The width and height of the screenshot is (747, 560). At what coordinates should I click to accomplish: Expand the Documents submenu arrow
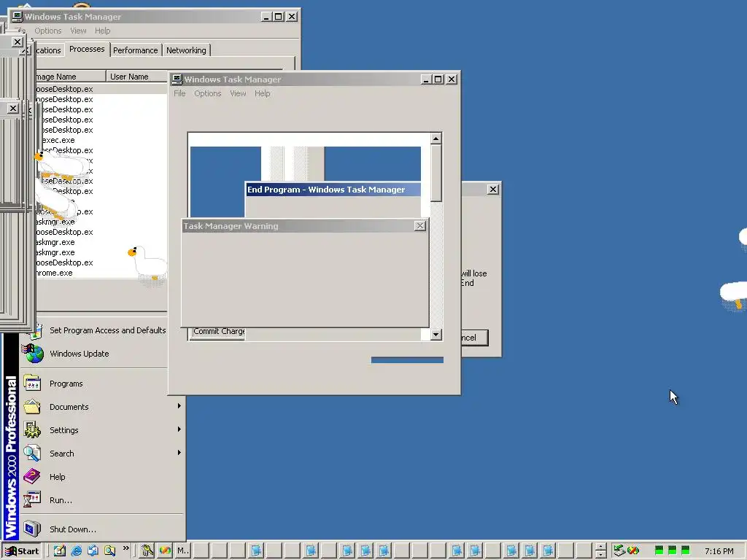[179, 405]
